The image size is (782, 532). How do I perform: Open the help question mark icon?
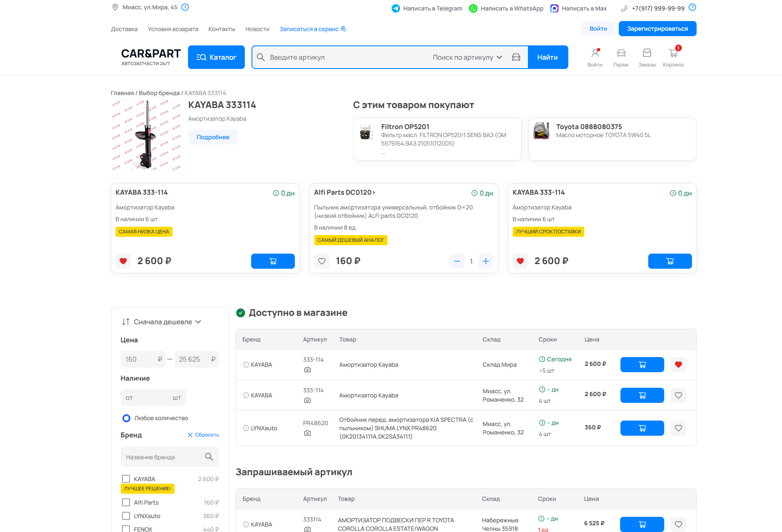[692, 7]
